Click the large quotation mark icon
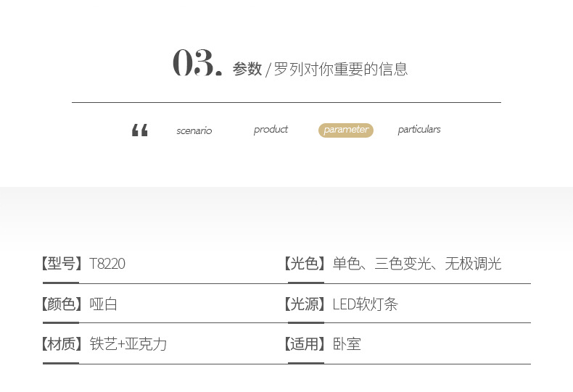 point(139,130)
